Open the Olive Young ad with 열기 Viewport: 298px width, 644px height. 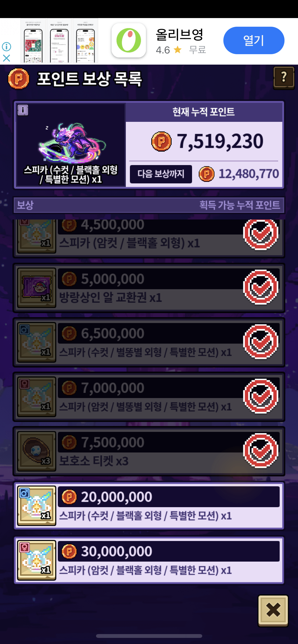(254, 40)
